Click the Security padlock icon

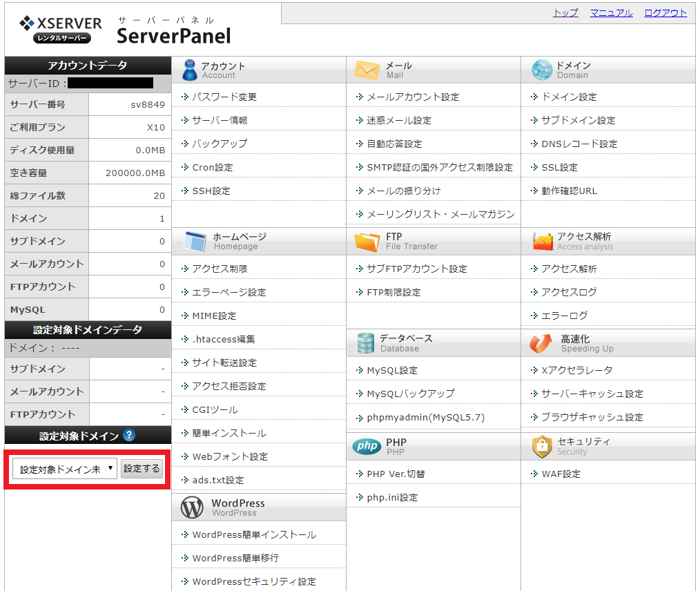click(x=542, y=447)
